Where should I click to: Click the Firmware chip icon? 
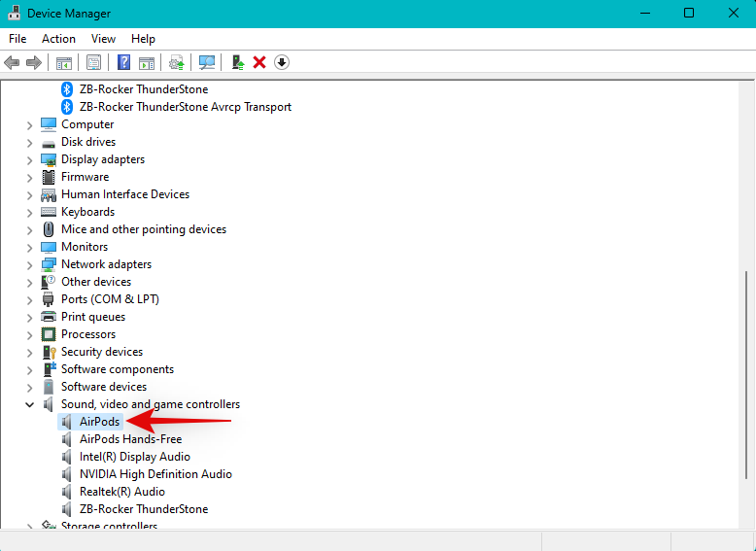pyautogui.click(x=49, y=177)
